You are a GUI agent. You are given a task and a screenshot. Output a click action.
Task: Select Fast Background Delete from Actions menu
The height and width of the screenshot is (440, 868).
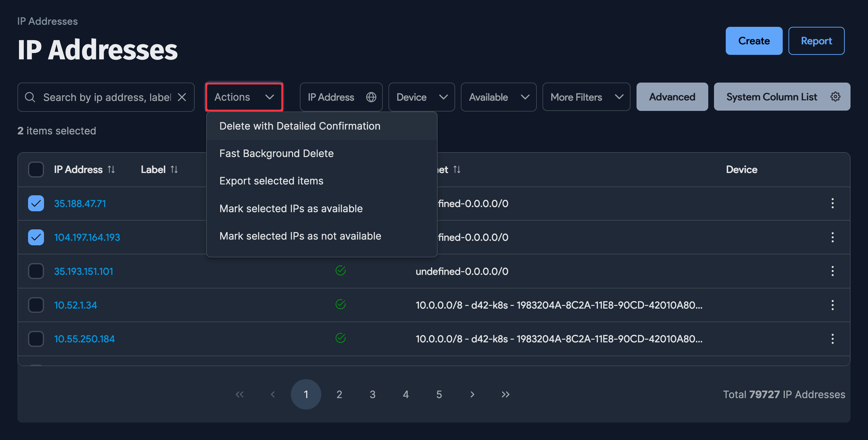pos(276,153)
